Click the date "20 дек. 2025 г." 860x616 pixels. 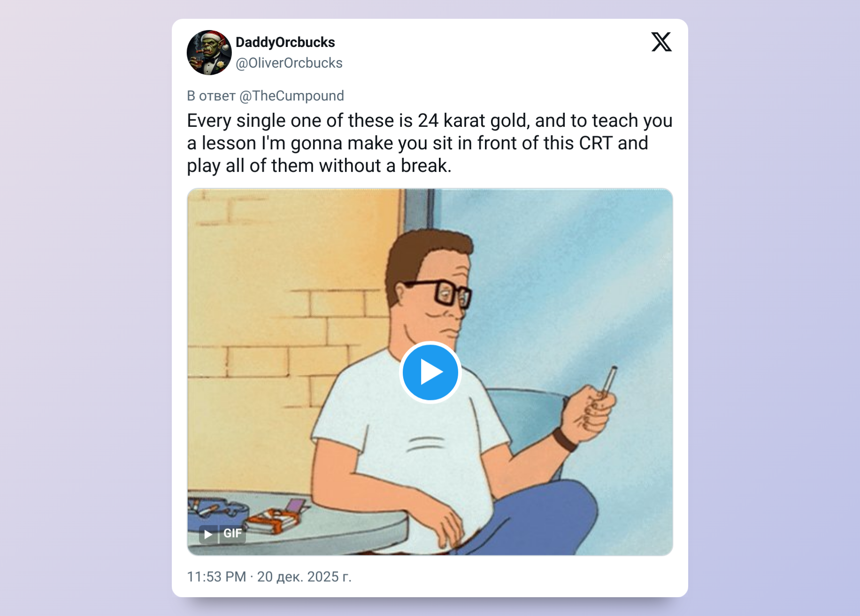point(304,577)
